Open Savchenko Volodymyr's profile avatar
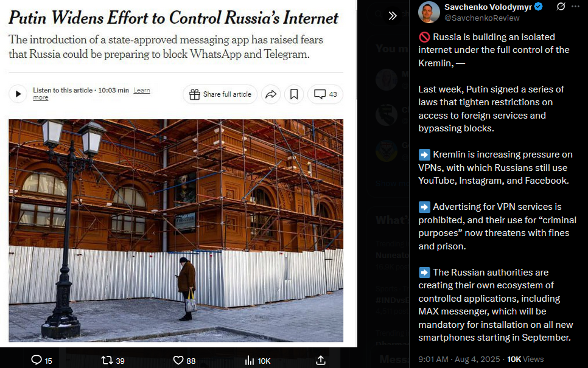The width and height of the screenshot is (588, 368). [x=429, y=12]
